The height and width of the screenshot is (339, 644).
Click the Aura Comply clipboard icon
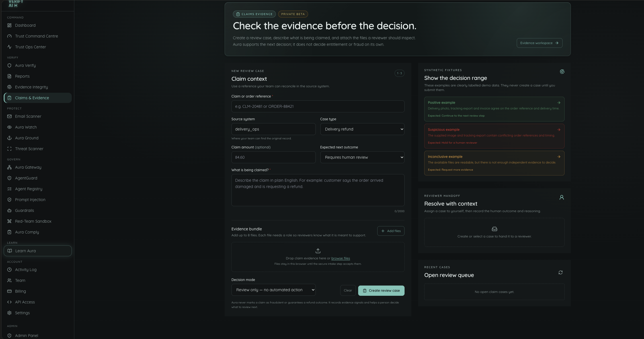tap(9, 232)
